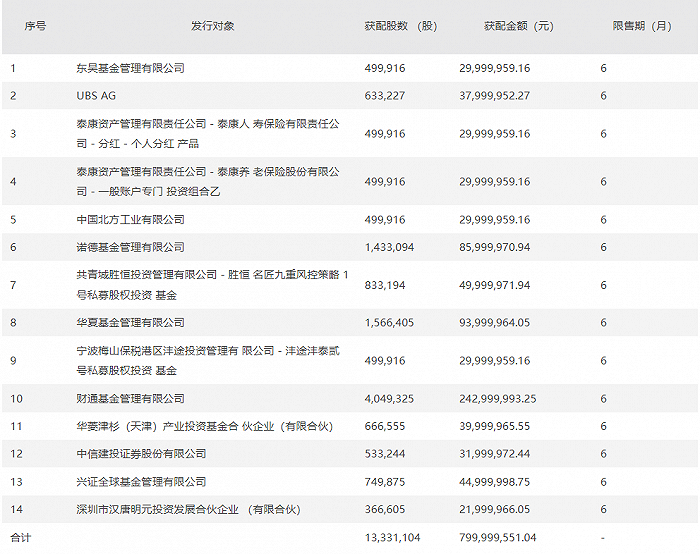Click the 泰康人寿保险 分红 product entry
This screenshot has width=700, height=554.
pyautogui.click(x=208, y=133)
